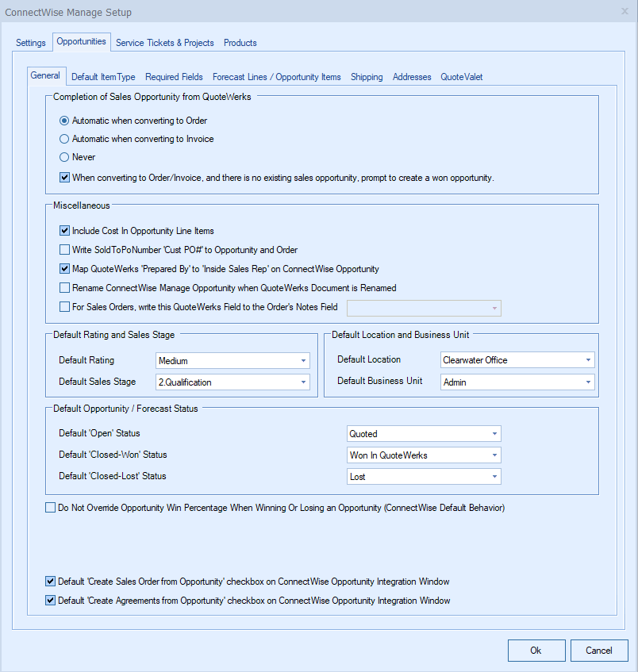Screen dimensions: 638x672
Task: Click the 'Default Business Unit' label
Action: point(380,381)
